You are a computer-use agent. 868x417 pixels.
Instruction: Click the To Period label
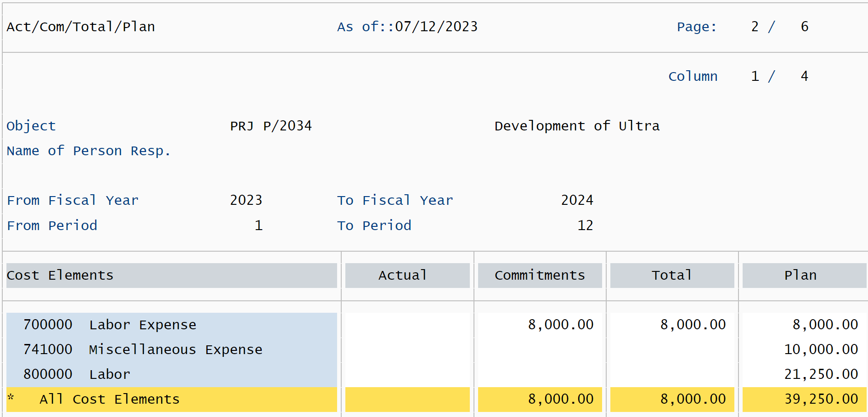(x=374, y=225)
